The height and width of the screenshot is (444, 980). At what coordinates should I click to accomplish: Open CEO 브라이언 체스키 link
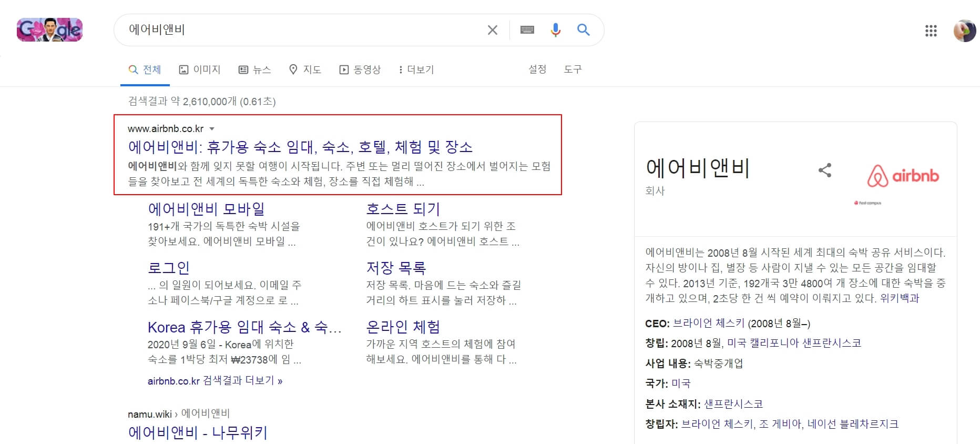pos(709,323)
